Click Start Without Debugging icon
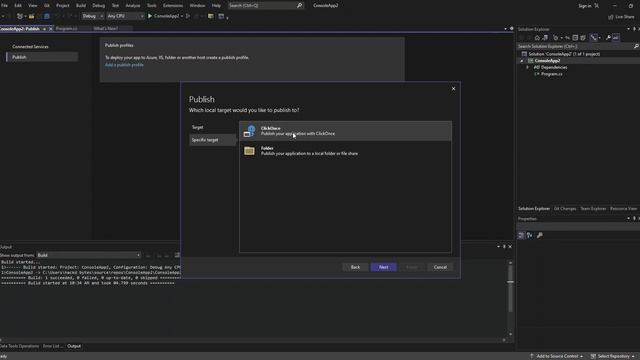Viewport: 640px width, 360px height. pyautogui.click(x=188, y=16)
